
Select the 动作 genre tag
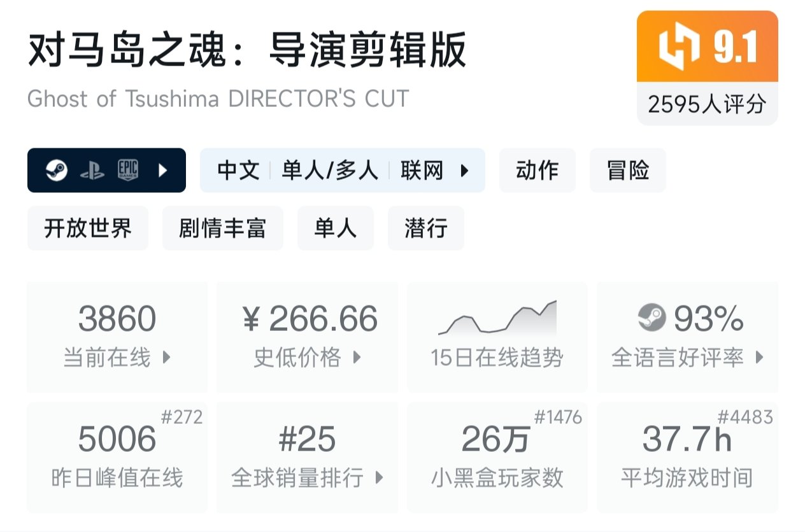click(538, 171)
